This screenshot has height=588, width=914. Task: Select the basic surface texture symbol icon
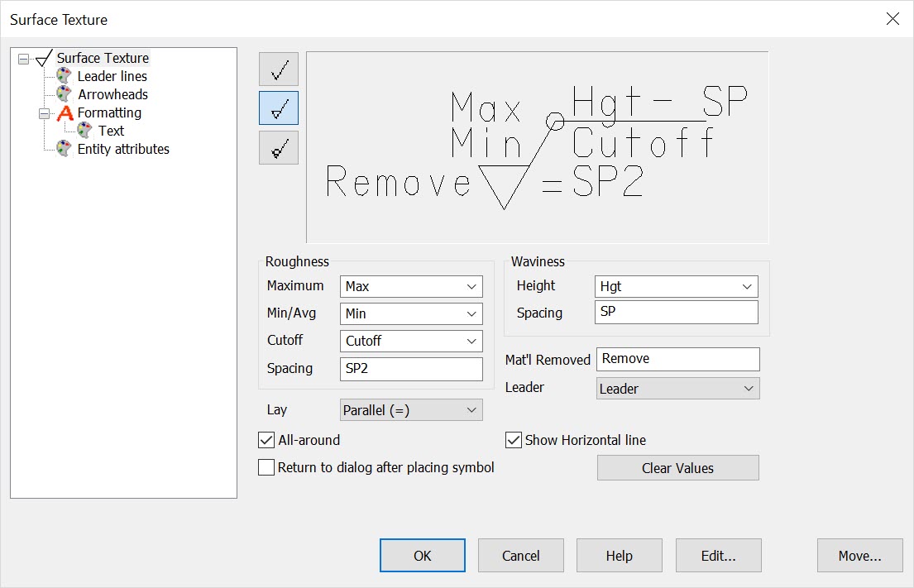pyautogui.click(x=278, y=69)
